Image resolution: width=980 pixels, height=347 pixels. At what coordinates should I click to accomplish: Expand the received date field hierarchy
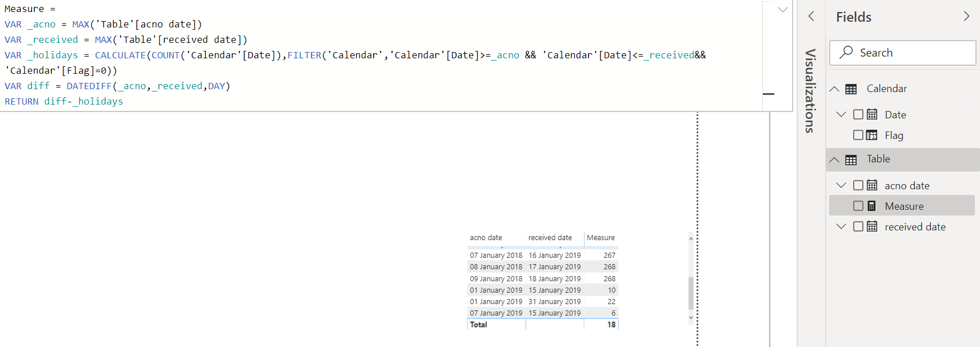click(841, 226)
